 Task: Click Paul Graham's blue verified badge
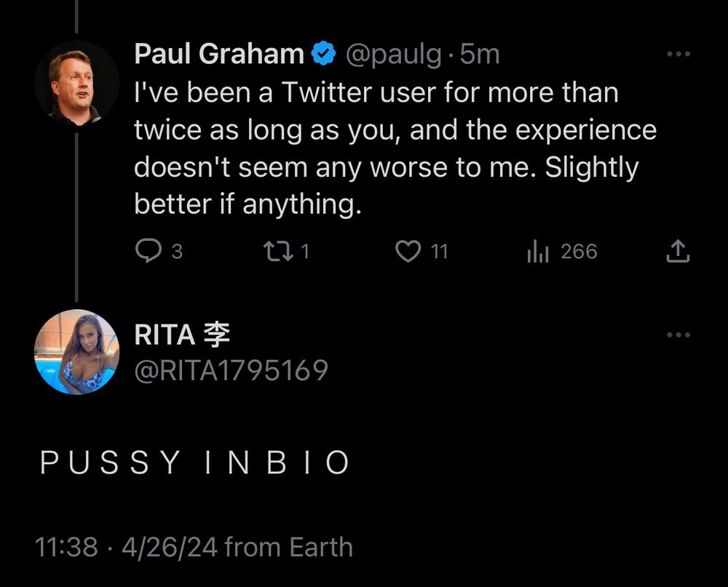324,53
